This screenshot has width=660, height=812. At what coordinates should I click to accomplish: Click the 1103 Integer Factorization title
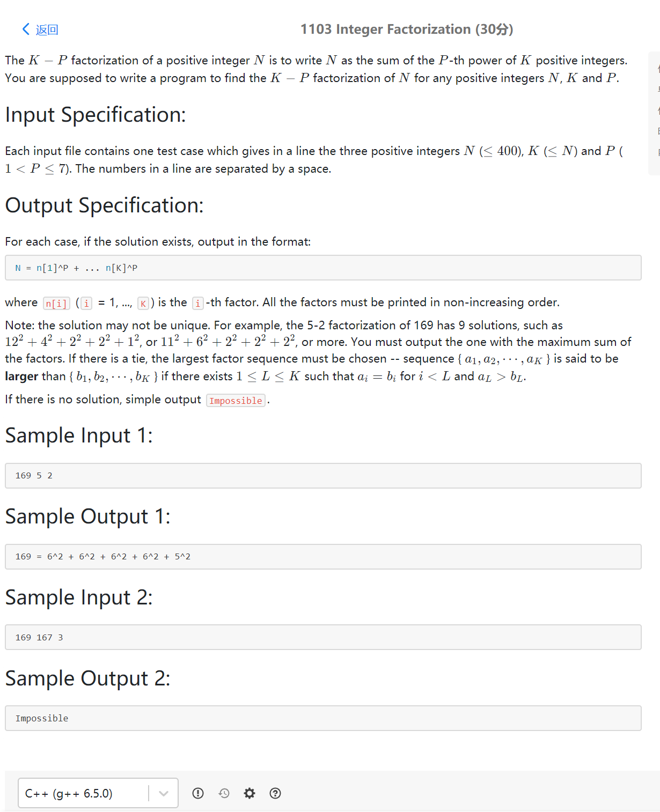pyautogui.click(x=407, y=29)
